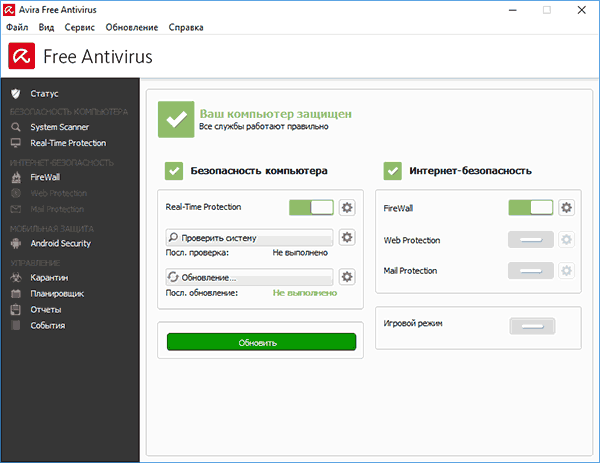Screen dimensions: 600x463
Task: Toggle Игровой режим switch
Action: coord(530,326)
